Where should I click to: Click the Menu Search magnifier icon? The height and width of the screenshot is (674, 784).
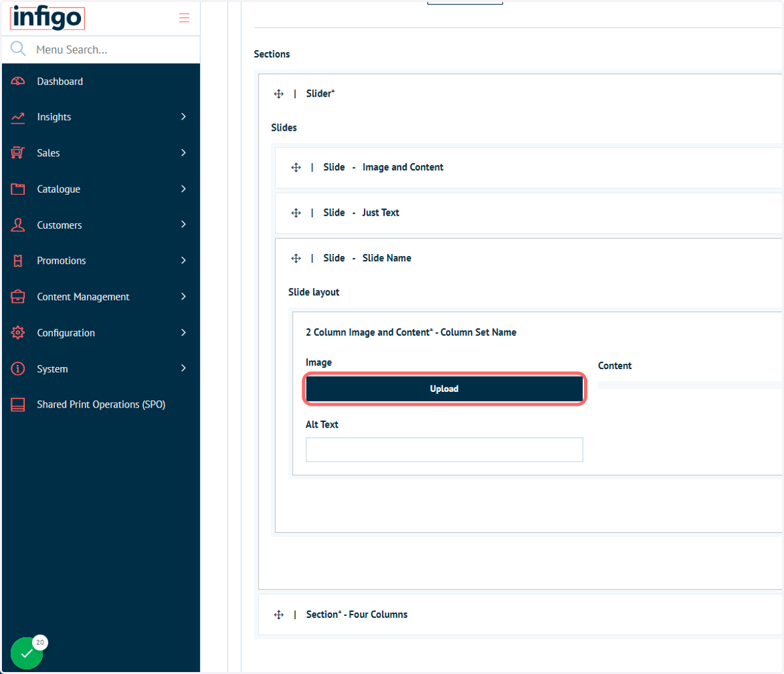click(18, 49)
